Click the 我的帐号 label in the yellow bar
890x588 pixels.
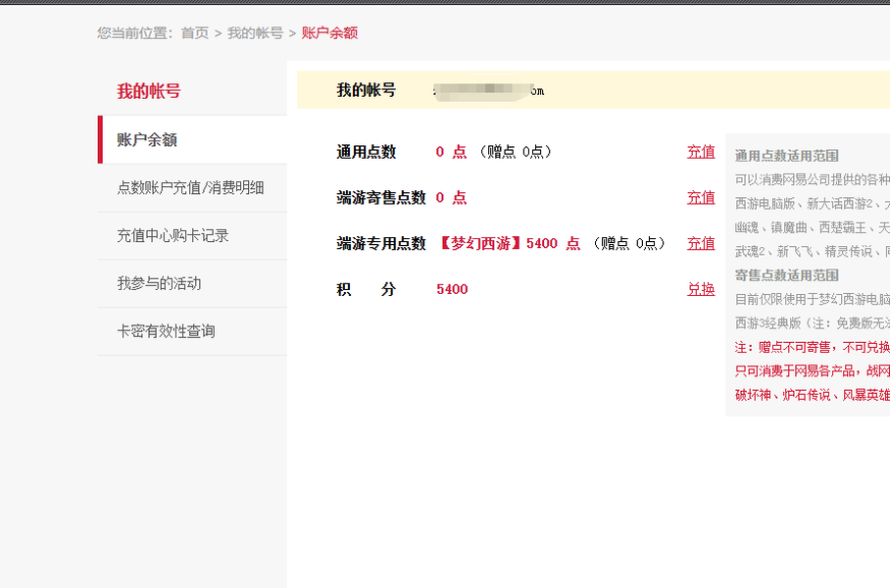(x=367, y=90)
